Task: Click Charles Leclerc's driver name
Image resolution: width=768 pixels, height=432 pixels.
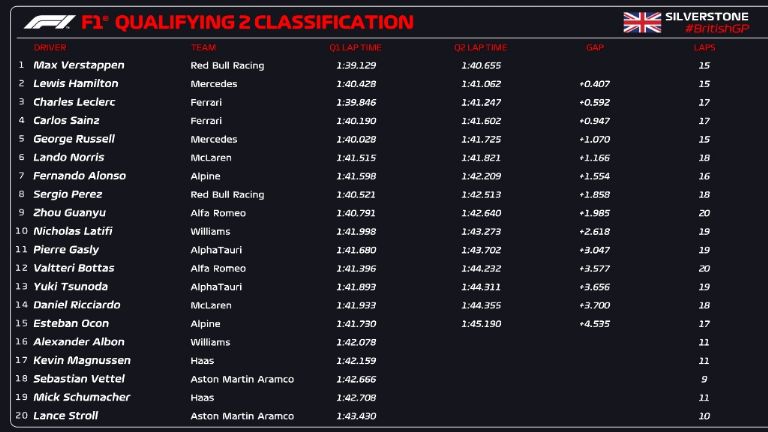Action: coord(74,102)
